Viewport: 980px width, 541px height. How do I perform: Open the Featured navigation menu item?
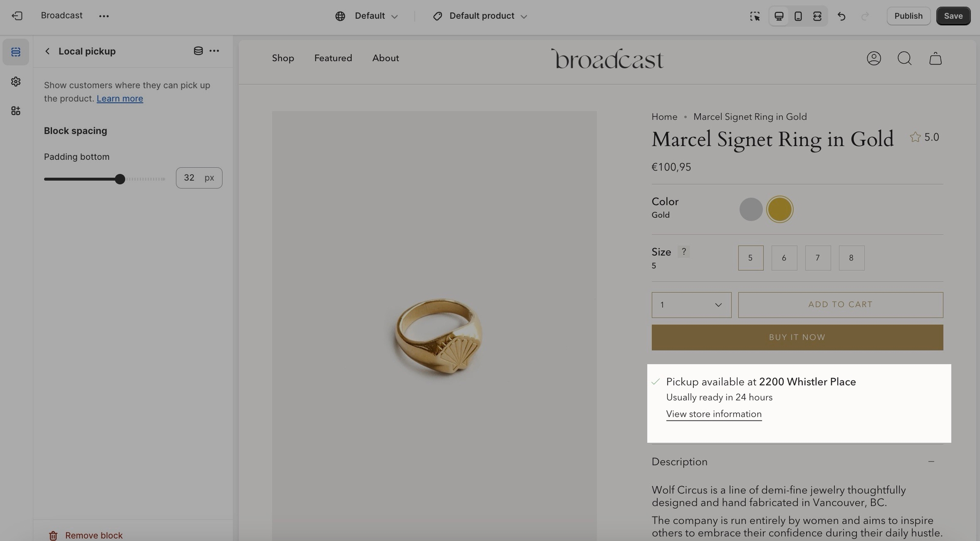(333, 58)
